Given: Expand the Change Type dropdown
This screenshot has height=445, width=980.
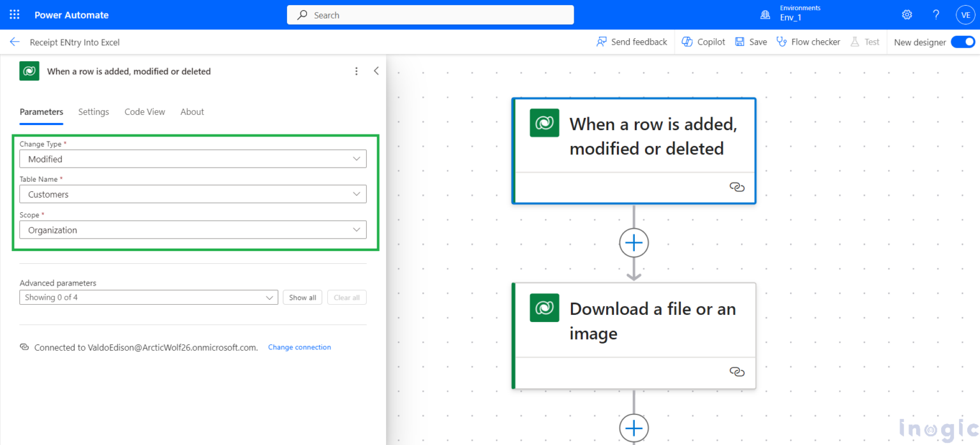Looking at the screenshot, I should (x=193, y=159).
